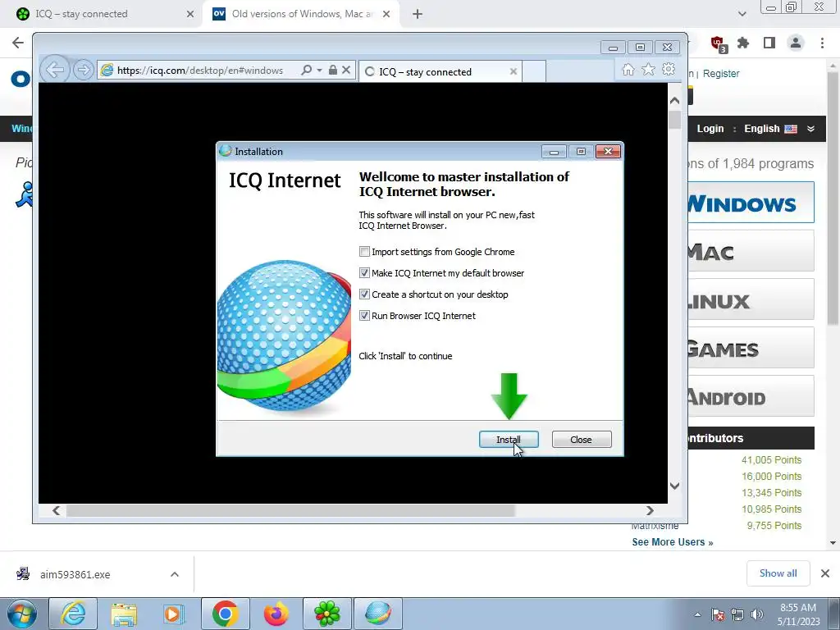Close the Old versions of Windows Chrome tab

tap(386, 14)
